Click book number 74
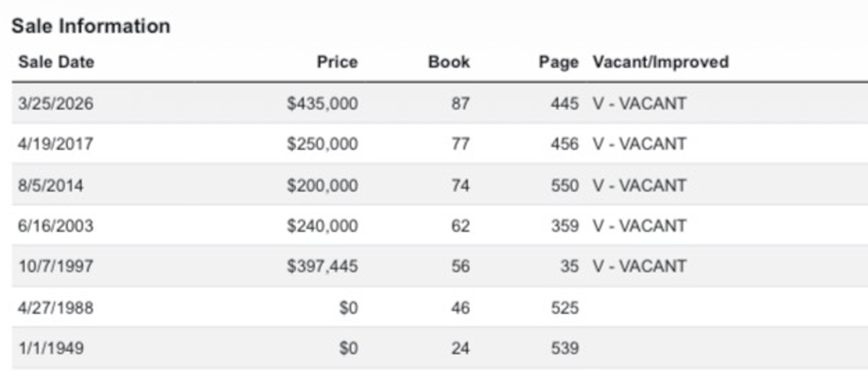 coord(460,185)
